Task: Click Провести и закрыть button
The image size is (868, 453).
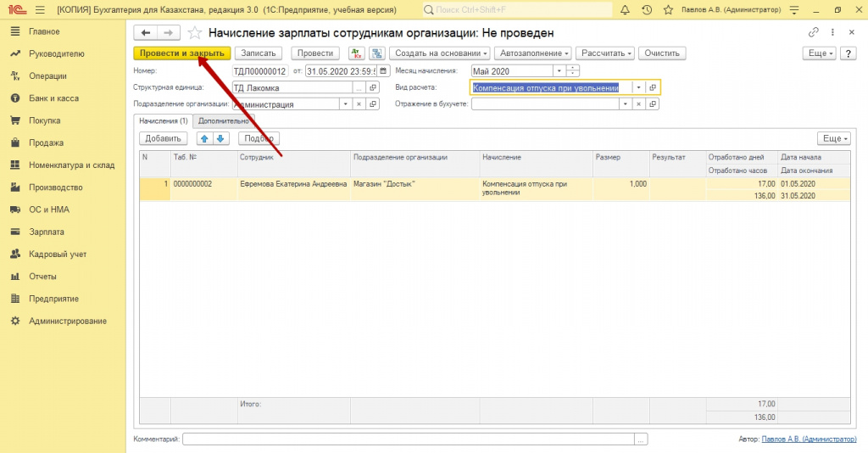Action: pos(181,53)
